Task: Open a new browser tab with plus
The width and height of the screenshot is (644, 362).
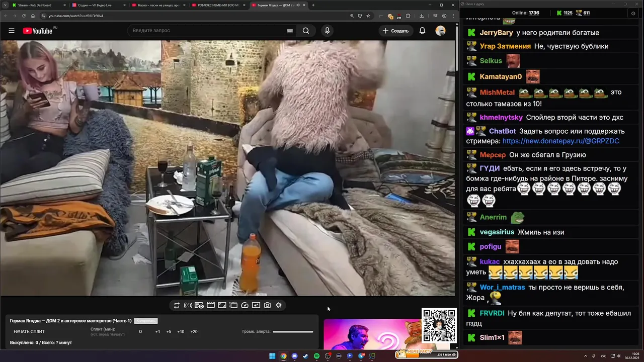Action: 313,5
